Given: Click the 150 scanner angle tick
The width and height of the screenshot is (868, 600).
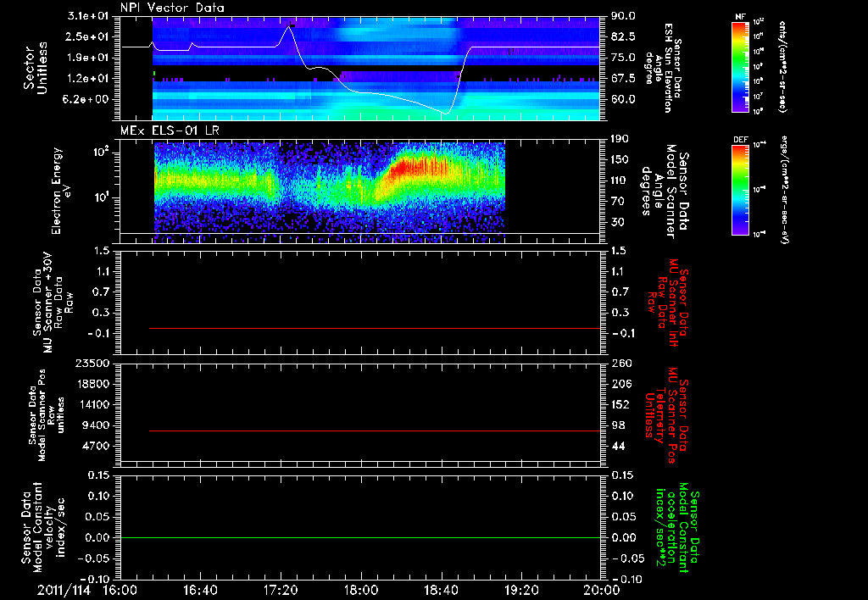Looking at the screenshot, I should [620, 160].
